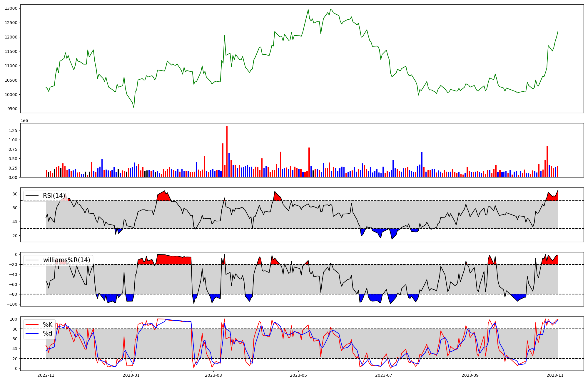Click the %d legend label

(x=48, y=334)
